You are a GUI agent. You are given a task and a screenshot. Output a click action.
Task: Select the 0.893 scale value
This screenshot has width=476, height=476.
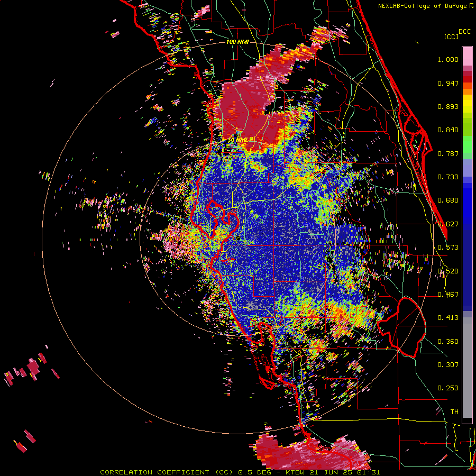(x=448, y=106)
